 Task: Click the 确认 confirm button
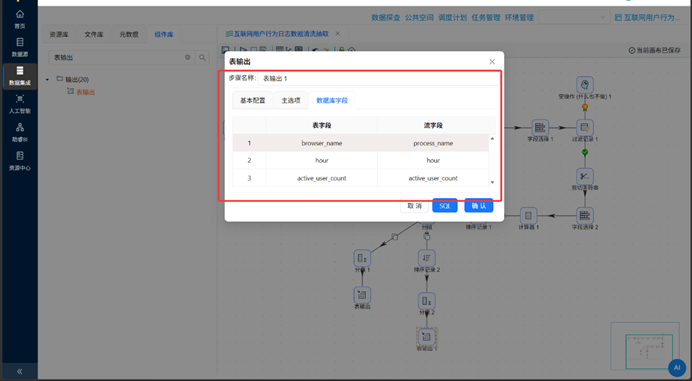tap(479, 206)
